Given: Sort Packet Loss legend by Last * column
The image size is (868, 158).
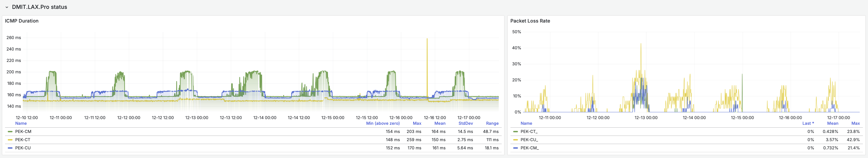Looking at the screenshot, I should [x=808, y=123].
